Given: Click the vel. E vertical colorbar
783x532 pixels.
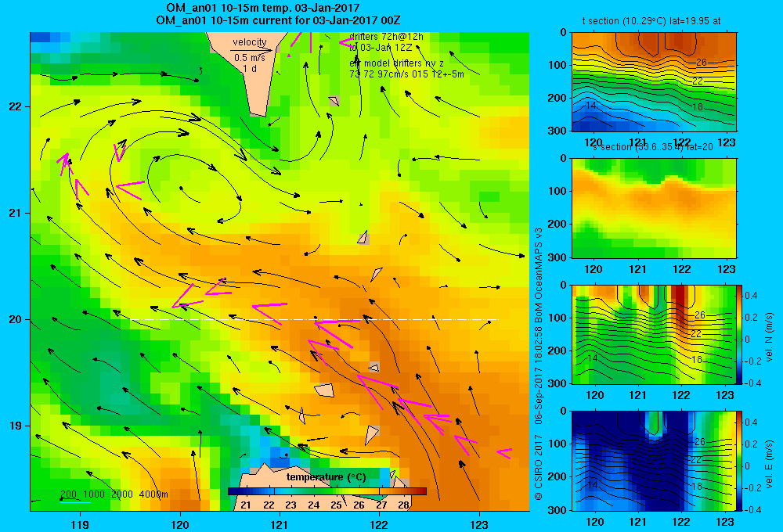Looking at the screenshot, I should click(739, 461).
